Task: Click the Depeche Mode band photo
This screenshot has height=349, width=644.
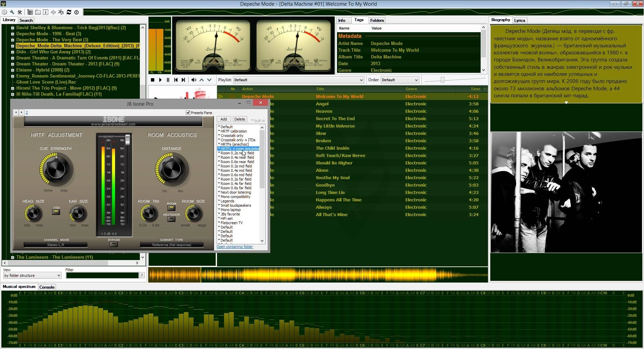Action: (x=566, y=192)
